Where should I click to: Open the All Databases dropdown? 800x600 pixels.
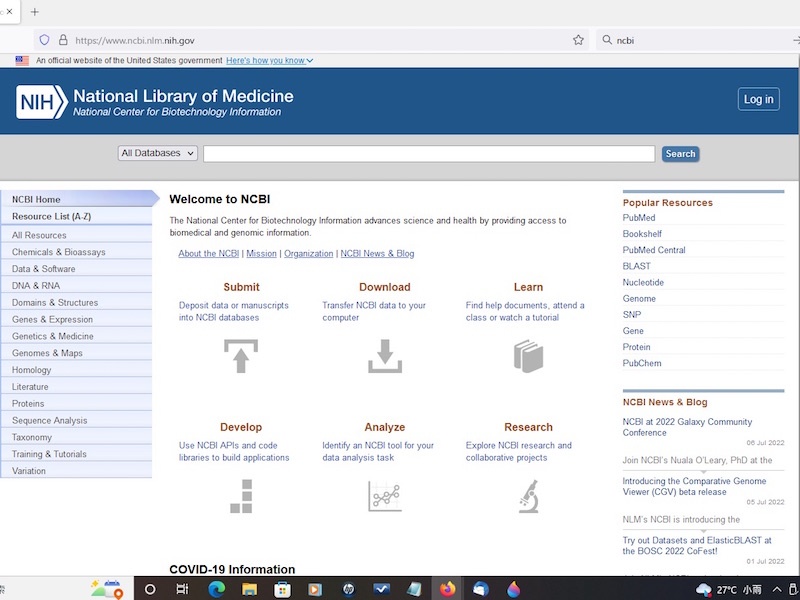coord(158,153)
